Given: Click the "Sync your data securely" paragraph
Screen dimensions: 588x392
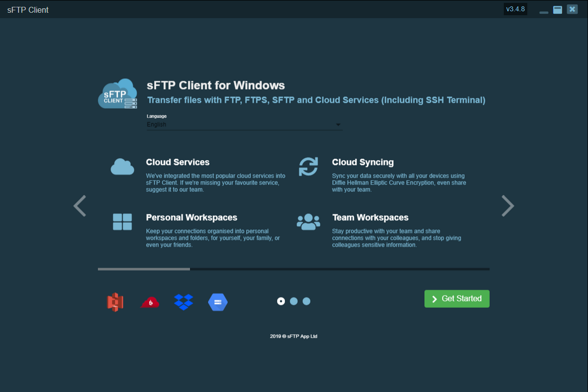Looking at the screenshot, I should point(399,183).
